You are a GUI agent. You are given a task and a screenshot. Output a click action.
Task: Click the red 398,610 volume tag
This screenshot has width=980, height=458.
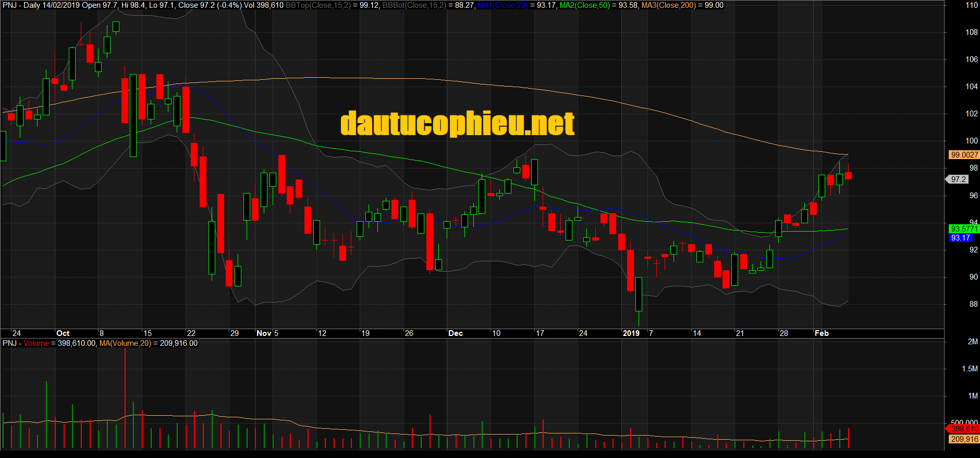(964, 429)
